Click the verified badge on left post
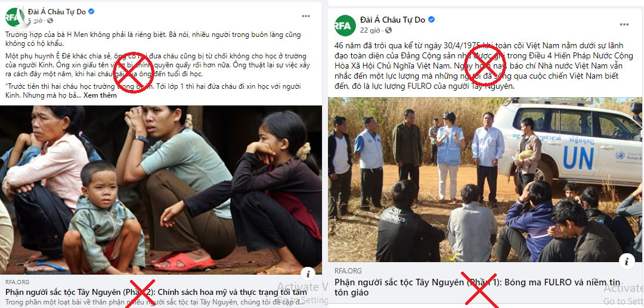 click(x=91, y=11)
